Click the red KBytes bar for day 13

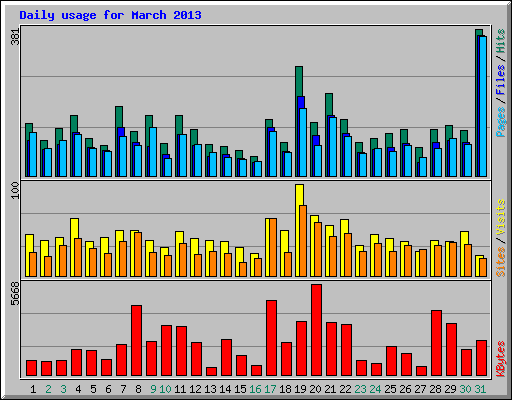(x=211, y=371)
